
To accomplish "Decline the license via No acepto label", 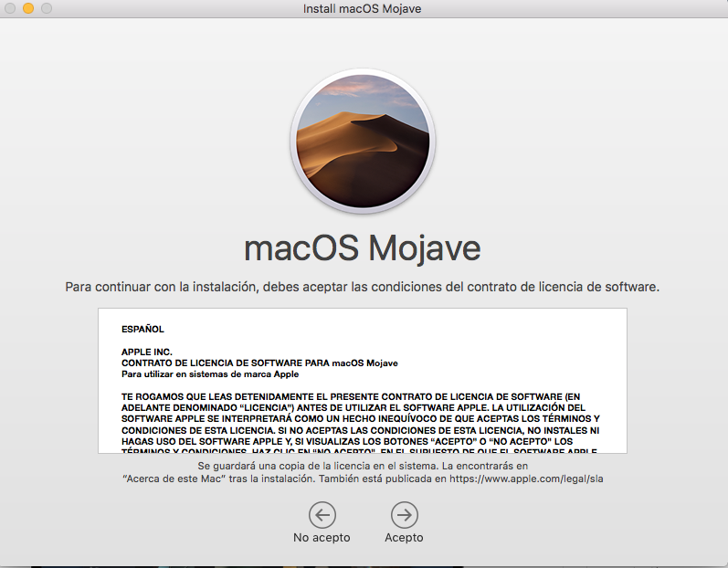I will 322,537.
